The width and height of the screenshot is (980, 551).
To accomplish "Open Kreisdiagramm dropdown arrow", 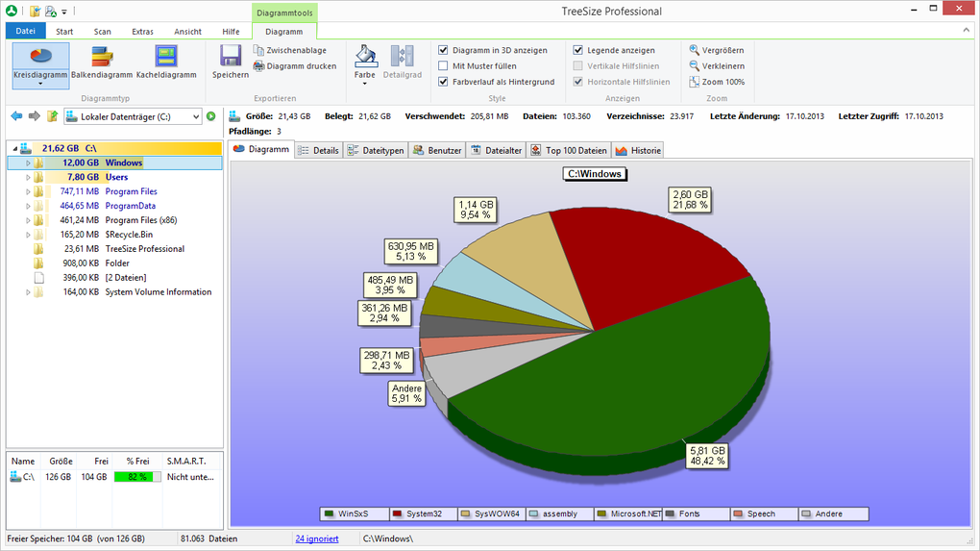I will [x=40, y=84].
